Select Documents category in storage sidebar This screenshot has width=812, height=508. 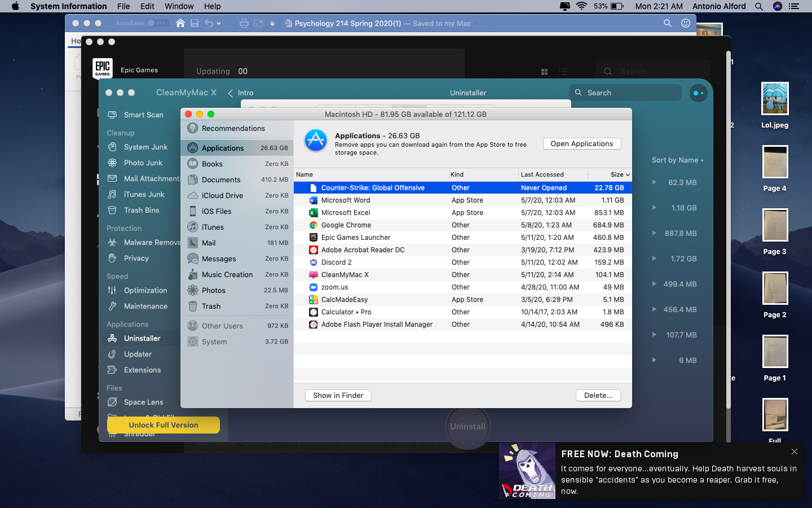click(237, 179)
